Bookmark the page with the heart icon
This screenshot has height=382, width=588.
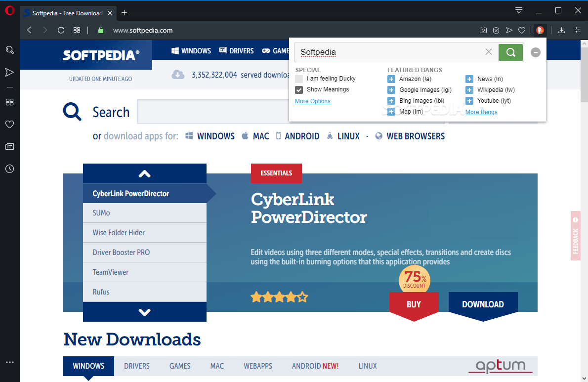[x=522, y=30]
